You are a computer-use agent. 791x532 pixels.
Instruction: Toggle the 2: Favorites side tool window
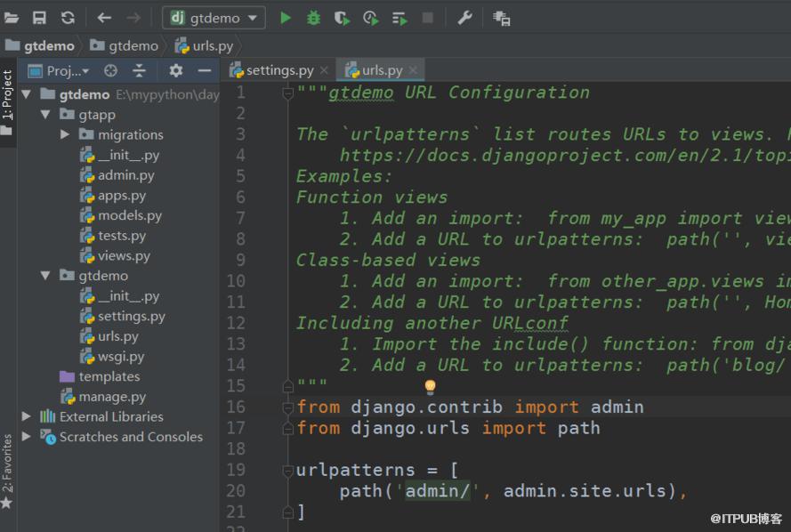click(7, 471)
